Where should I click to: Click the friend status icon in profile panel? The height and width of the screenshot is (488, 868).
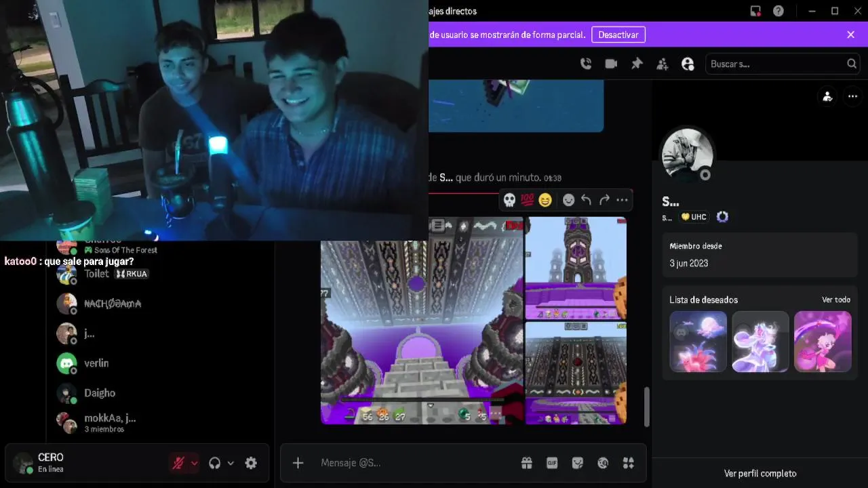pos(827,96)
